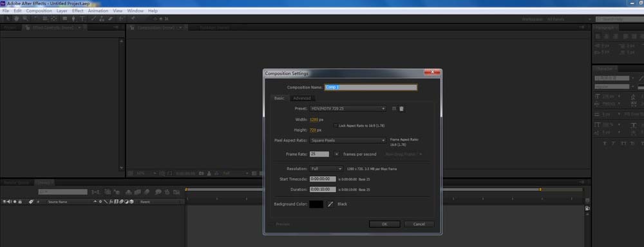Click the Duration timecode field
This screenshot has width=644, height=247.
coord(323,190)
